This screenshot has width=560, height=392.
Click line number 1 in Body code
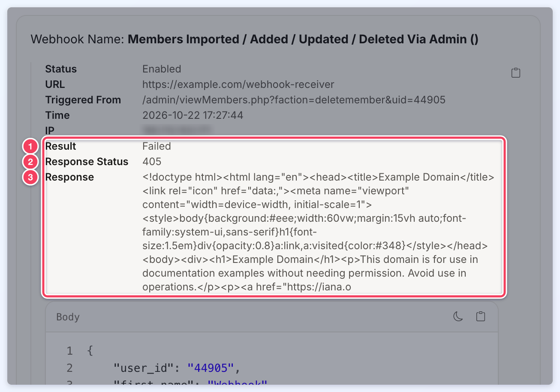point(69,351)
